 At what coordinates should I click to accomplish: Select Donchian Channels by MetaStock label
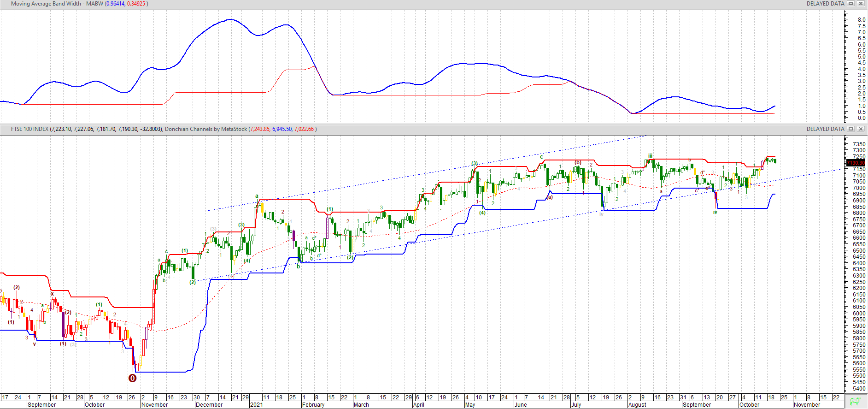206,129
